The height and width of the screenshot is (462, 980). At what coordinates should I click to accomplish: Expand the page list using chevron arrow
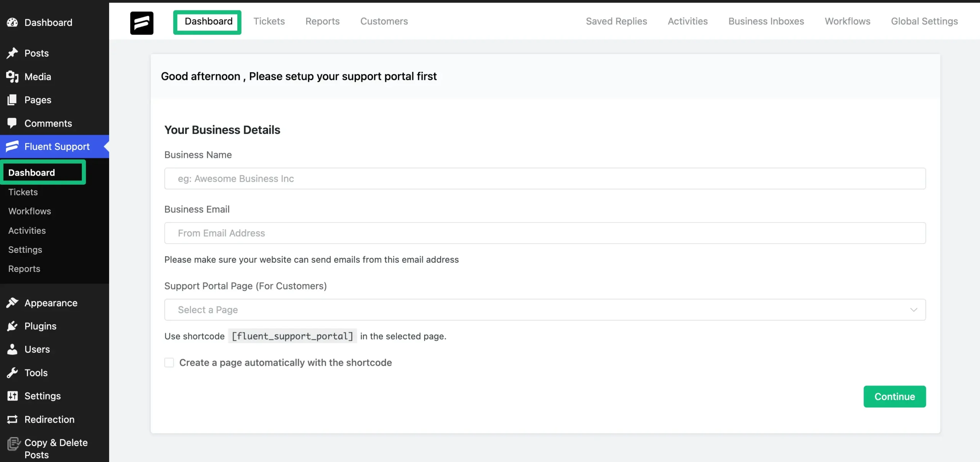[913, 310]
